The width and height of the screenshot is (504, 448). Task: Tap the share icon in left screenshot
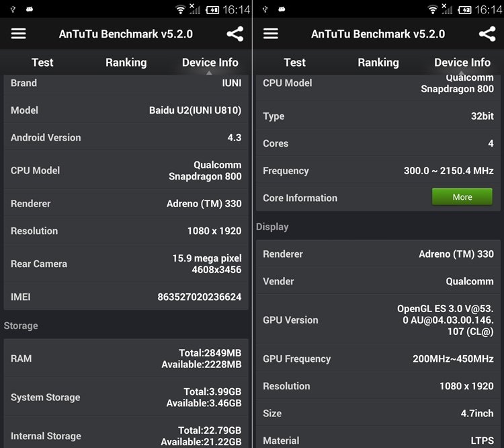tap(235, 34)
